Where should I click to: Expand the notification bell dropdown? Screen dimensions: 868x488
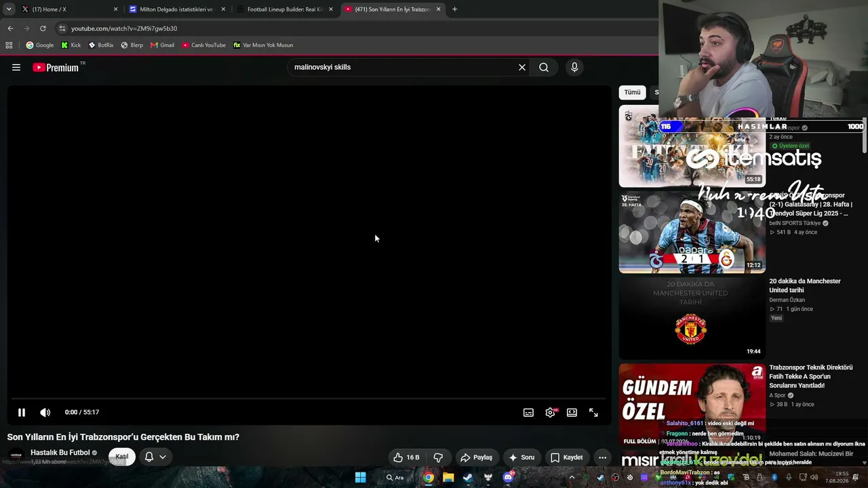coord(155,457)
